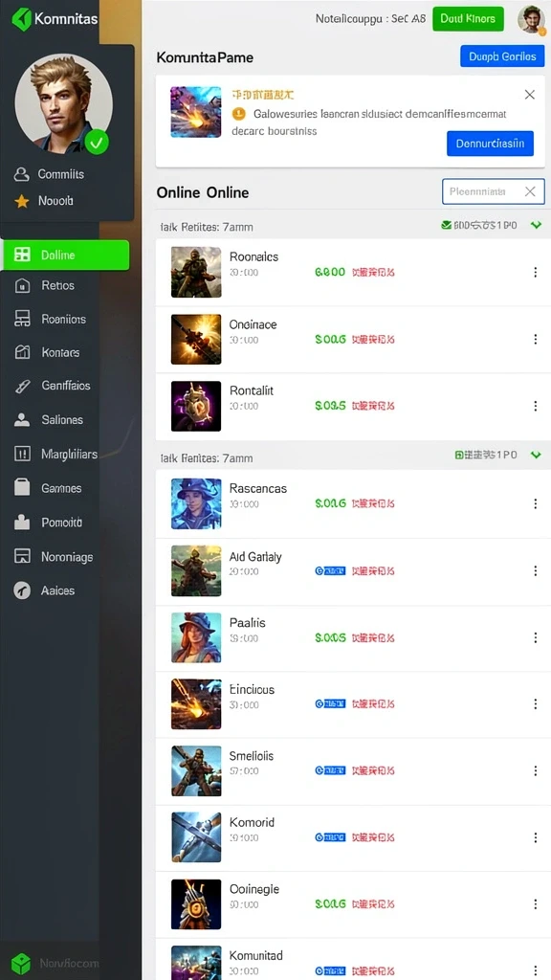
Task: Open the more options menu for Einciicus
Action: [x=536, y=704]
